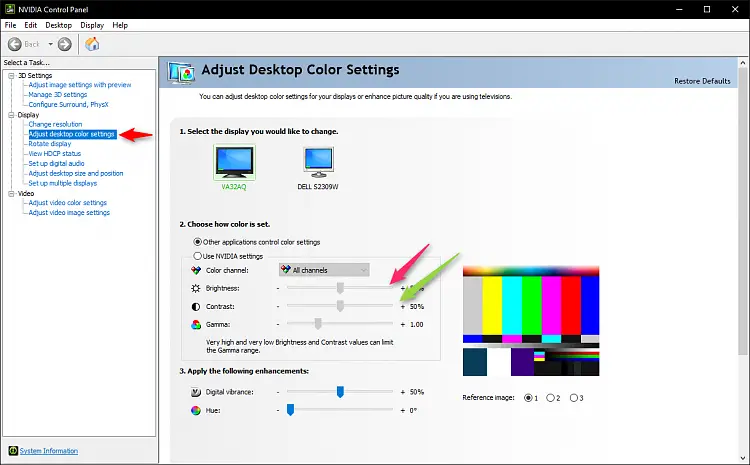Click the Color channel icon beside its label
This screenshot has width=750, height=465.
tap(196, 270)
